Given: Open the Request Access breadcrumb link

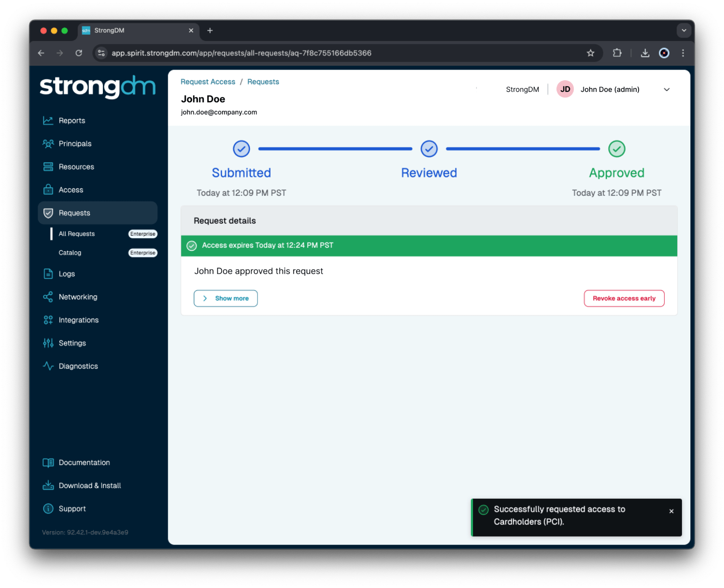Looking at the screenshot, I should click(208, 81).
